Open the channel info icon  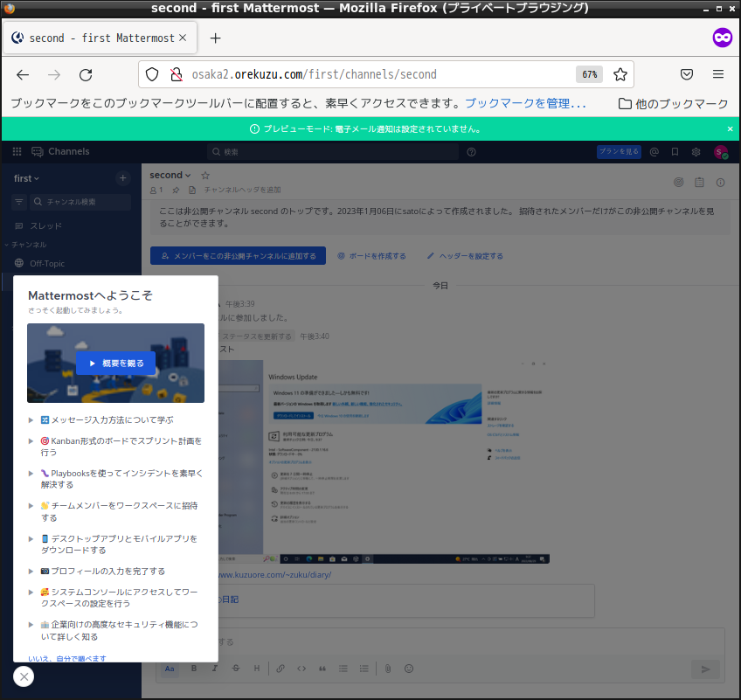pyautogui.click(x=720, y=182)
